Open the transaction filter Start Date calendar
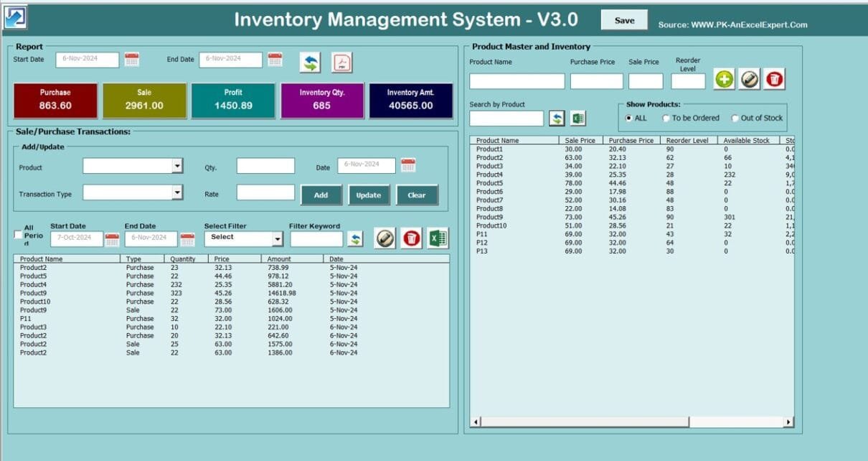Viewport: 868px width, 461px height. [x=112, y=239]
